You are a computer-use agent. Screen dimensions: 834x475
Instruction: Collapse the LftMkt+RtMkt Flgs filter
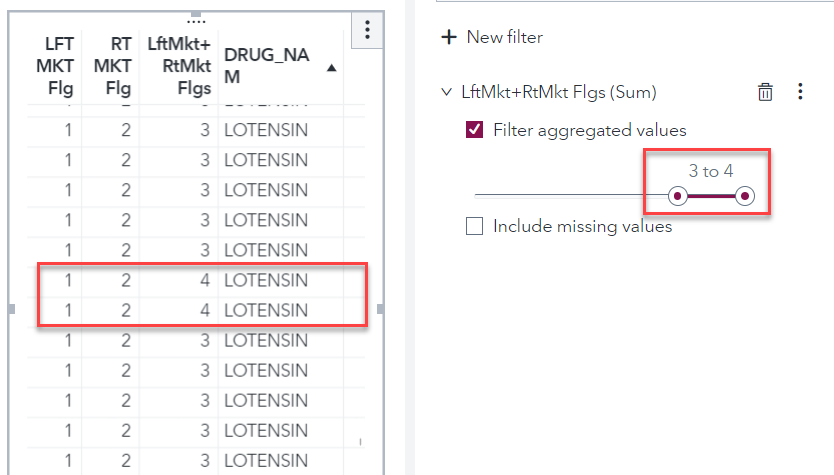(x=446, y=92)
